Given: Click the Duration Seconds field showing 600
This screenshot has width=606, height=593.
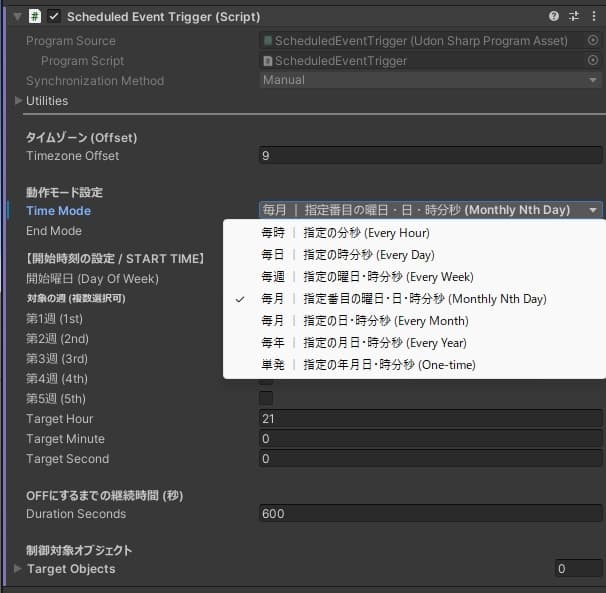Looking at the screenshot, I should (431, 514).
